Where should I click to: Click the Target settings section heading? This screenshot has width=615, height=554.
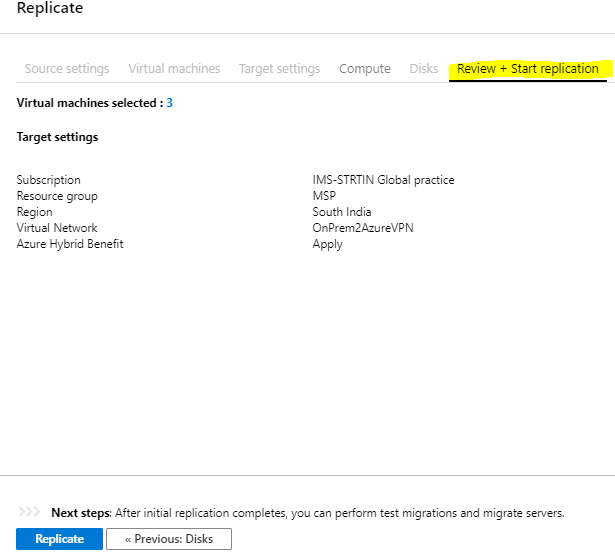(x=57, y=137)
